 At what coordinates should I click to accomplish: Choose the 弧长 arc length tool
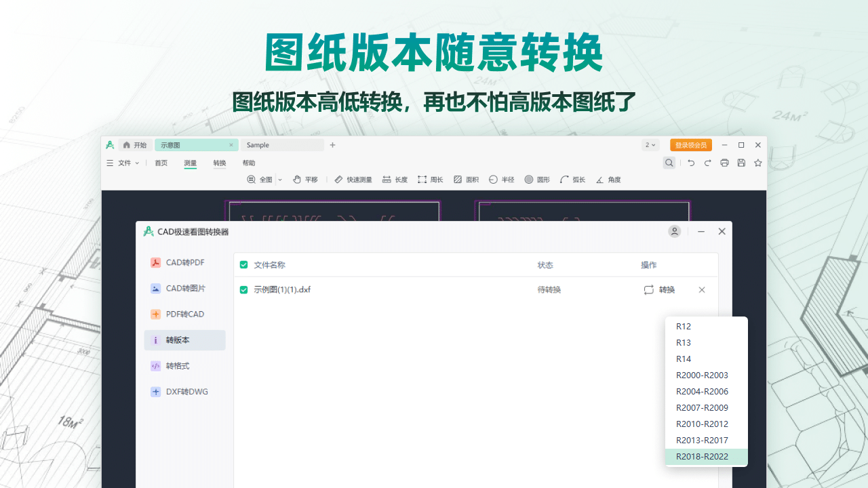pos(572,180)
